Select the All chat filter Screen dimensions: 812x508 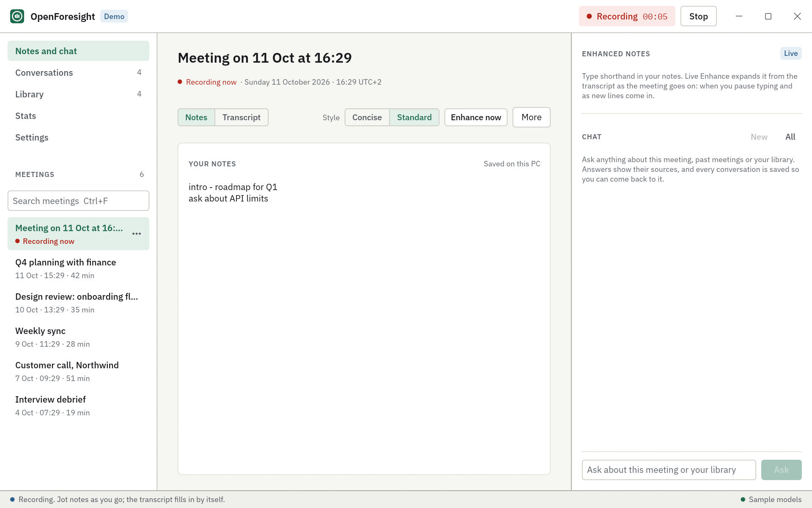pyautogui.click(x=790, y=137)
